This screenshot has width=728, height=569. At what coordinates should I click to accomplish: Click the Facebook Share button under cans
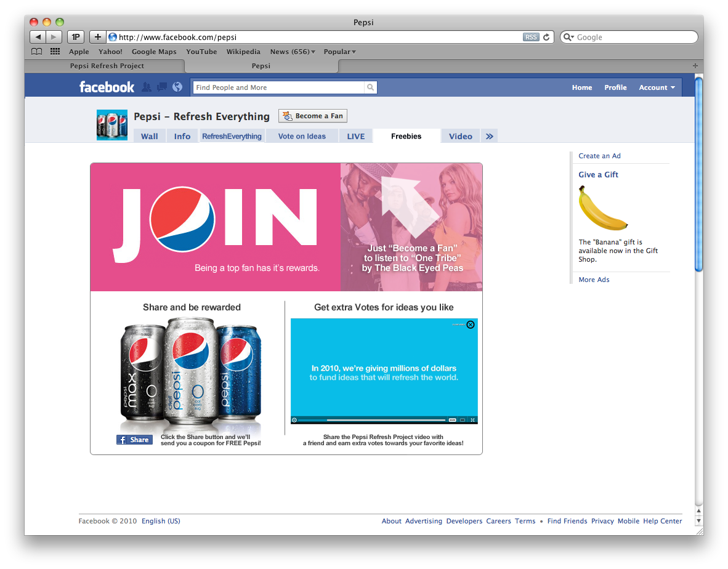coord(134,440)
